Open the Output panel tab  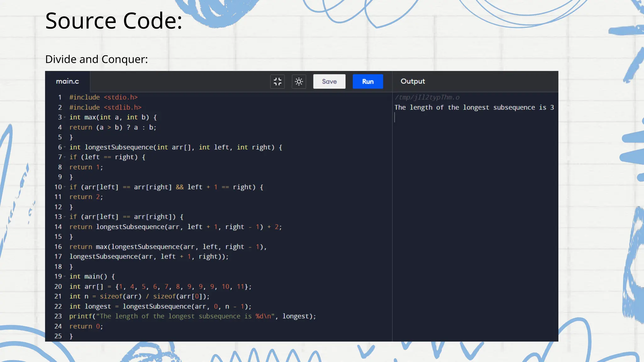[x=413, y=81]
